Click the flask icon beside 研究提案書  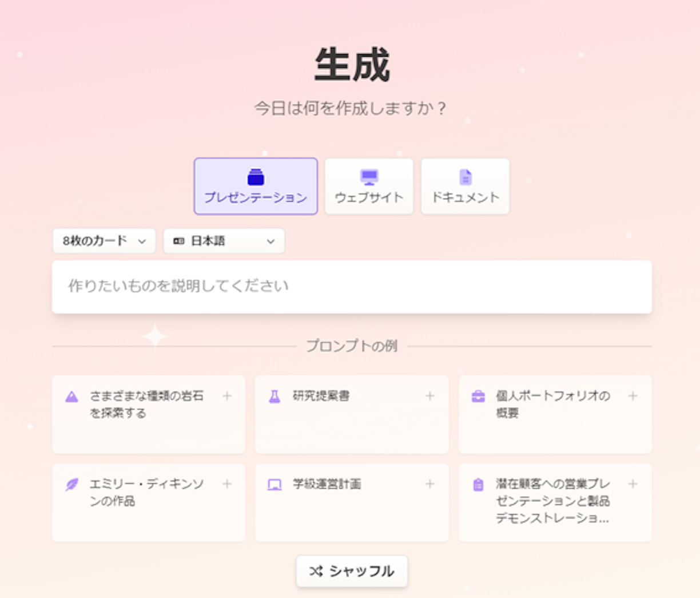point(275,397)
